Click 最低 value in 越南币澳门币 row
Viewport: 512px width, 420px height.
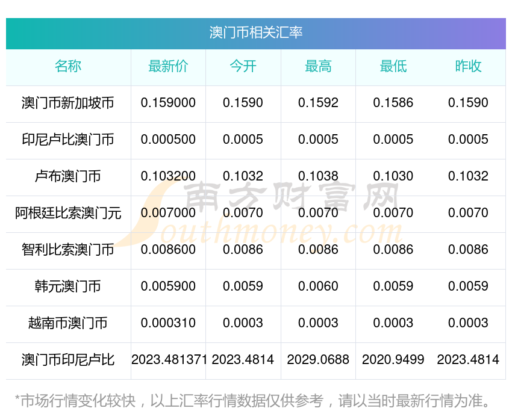tap(393, 323)
